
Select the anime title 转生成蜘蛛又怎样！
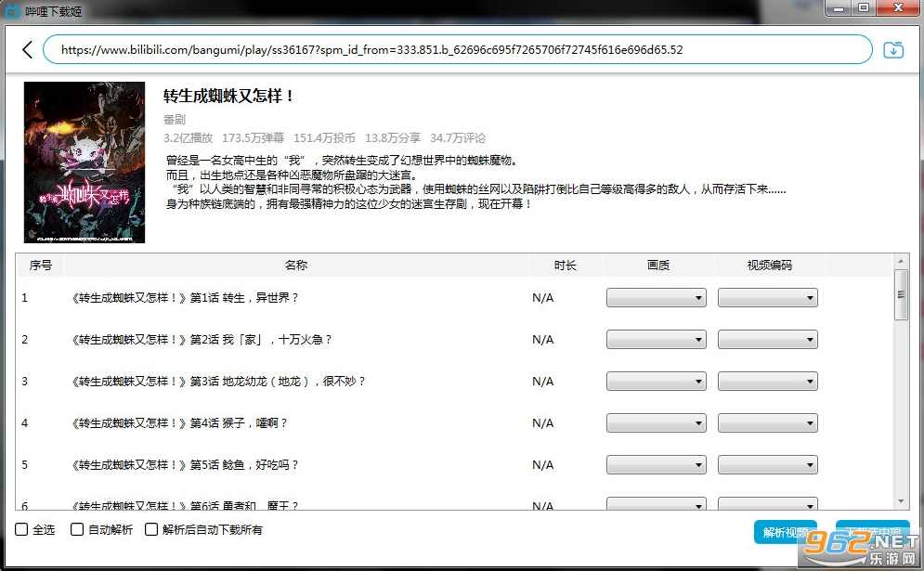(229, 96)
